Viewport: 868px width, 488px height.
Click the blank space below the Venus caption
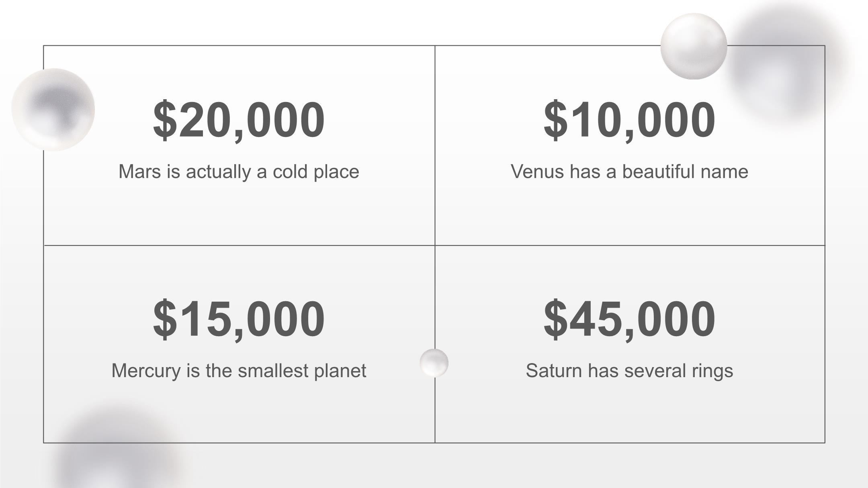pyautogui.click(x=629, y=213)
